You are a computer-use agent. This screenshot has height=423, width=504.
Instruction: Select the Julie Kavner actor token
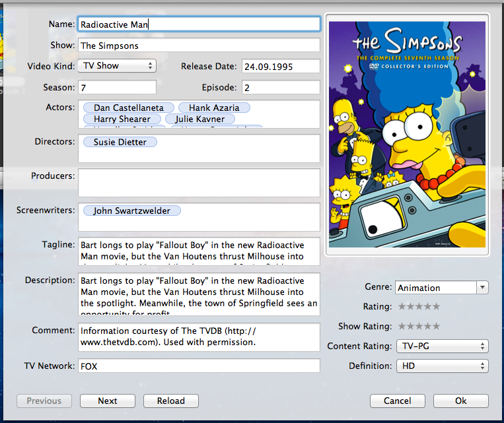(200, 119)
